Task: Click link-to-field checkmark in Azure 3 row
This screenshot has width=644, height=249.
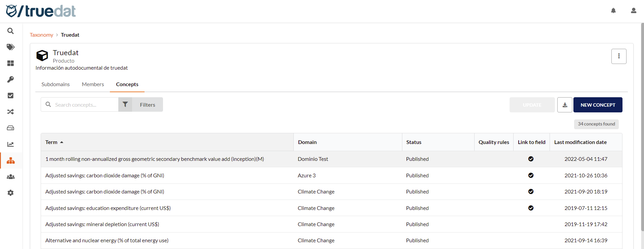Action: pyautogui.click(x=531, y=175)
